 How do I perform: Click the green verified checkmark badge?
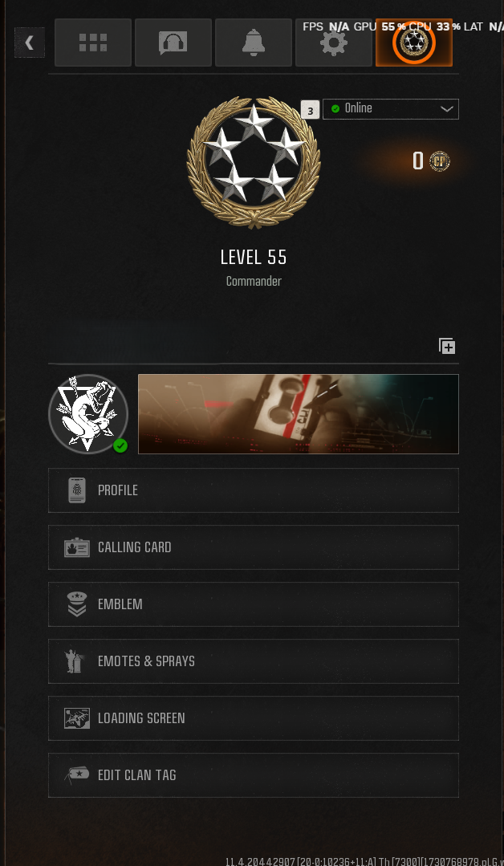(x=120, y=445)
